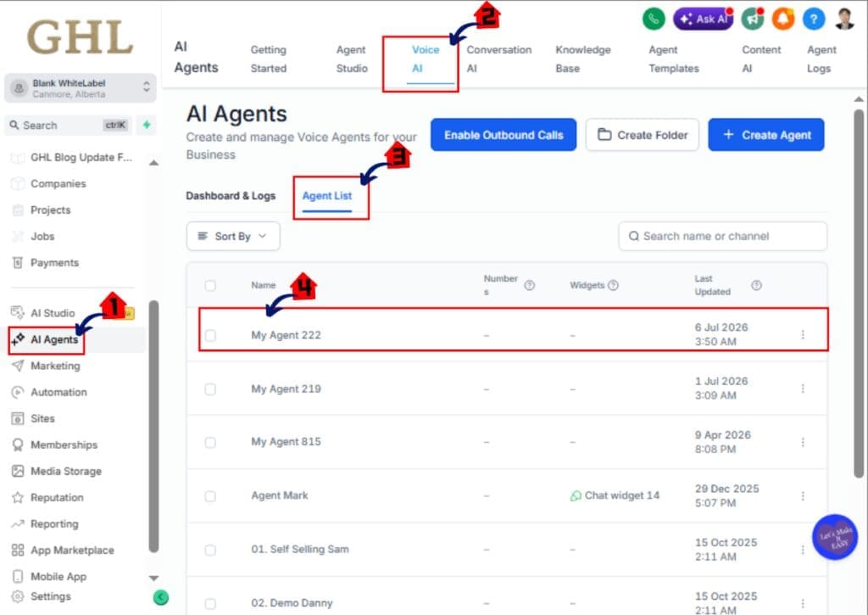Open Marketing in the sidebar
This screenshot has width=868, height=615.
tap(55, 366)
